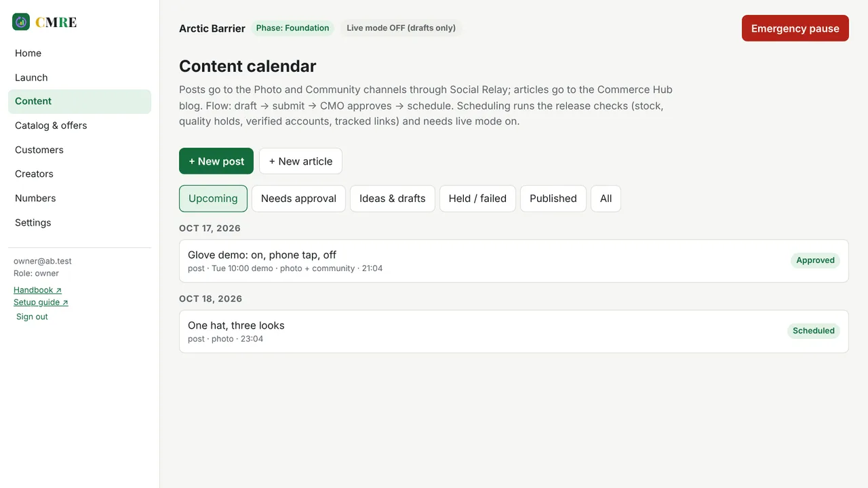This screenshot has height=488, width=868.
Task: Open Home in the sidebar
Action: [79, 54]
